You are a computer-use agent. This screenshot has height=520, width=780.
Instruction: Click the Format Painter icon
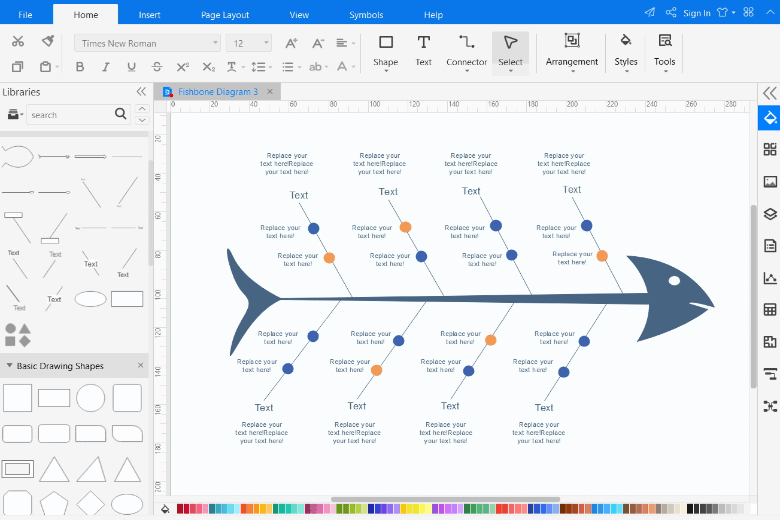pyautogui.click(x=48, y=41)
